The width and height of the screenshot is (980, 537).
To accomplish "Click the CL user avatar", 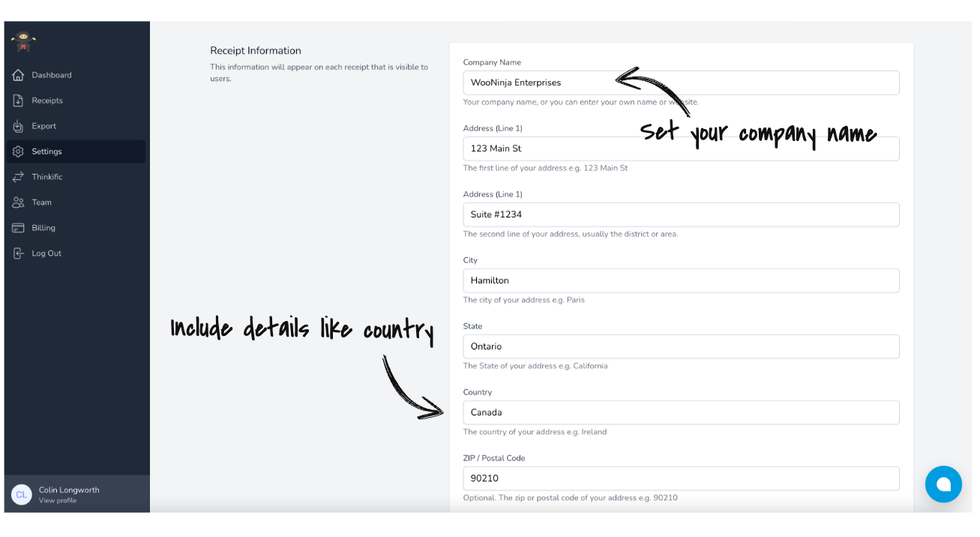I will tap(22, 494).
